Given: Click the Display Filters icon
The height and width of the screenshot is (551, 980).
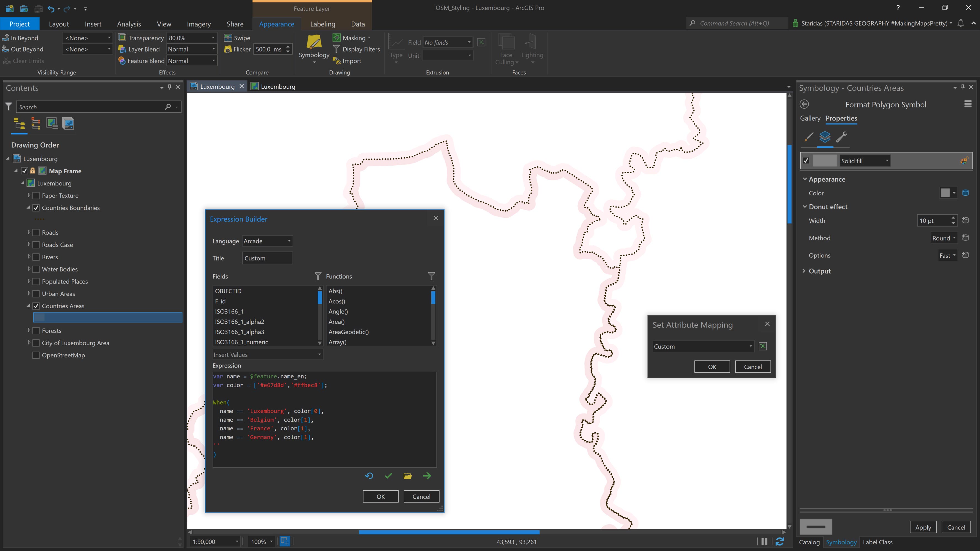Looking at the screenshot, I should tap(336, 49).
